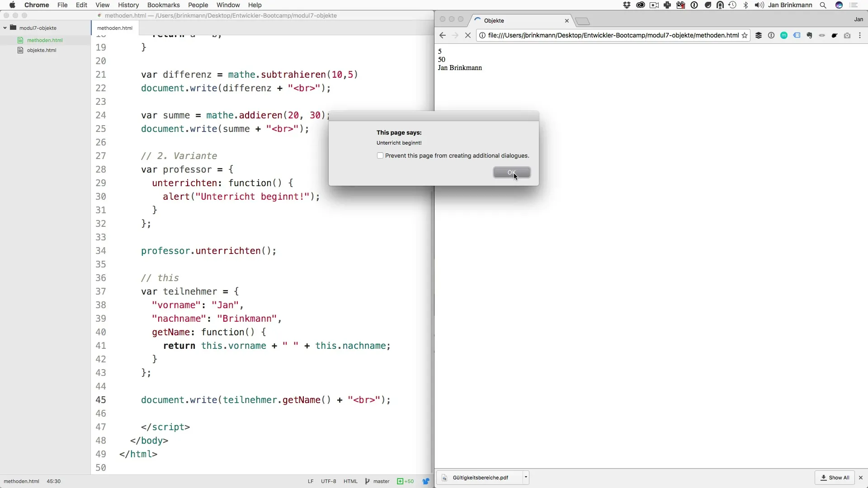Click LF line ending in status bar
868x488 pixels.
[x=311, y=481]
